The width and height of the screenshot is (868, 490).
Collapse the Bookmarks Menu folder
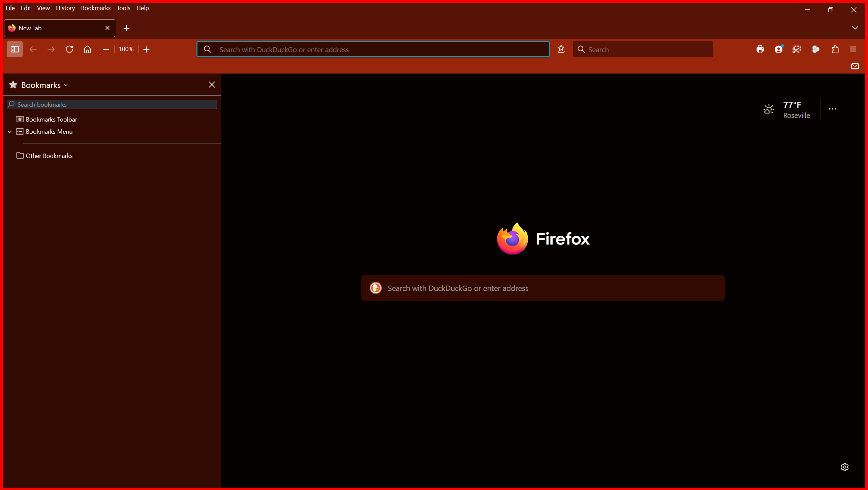tap(10, 132)
